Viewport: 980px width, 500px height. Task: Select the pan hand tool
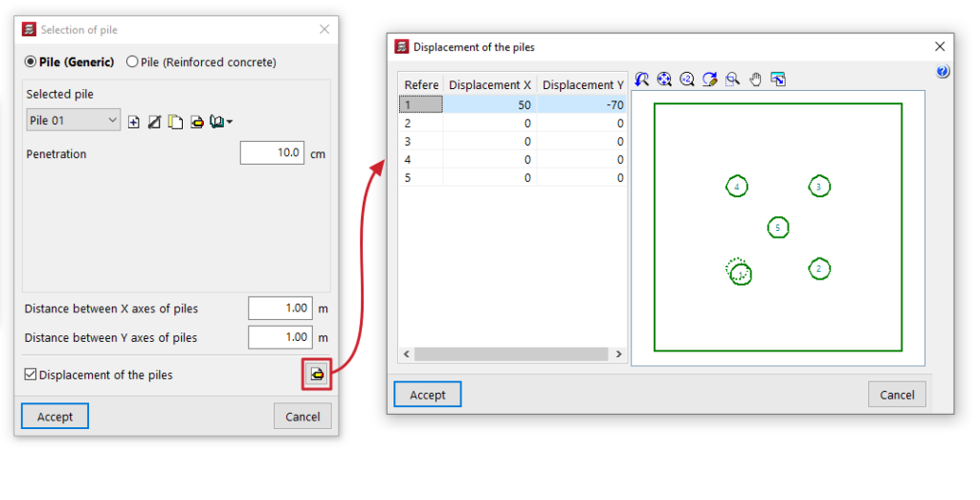click(756, 80)
